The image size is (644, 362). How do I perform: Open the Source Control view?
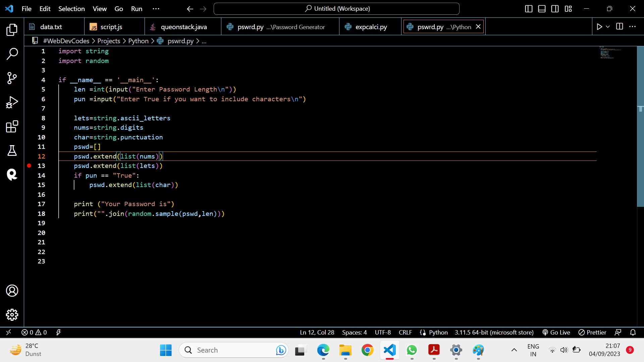tap(12, 78)
